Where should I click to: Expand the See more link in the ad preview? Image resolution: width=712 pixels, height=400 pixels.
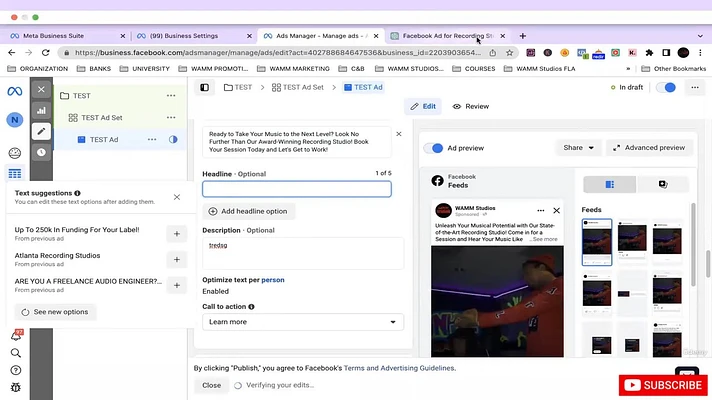coord(545,239)
